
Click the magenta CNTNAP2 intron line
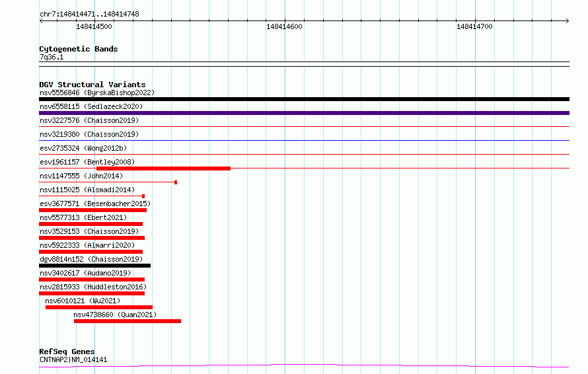(304, 365)
